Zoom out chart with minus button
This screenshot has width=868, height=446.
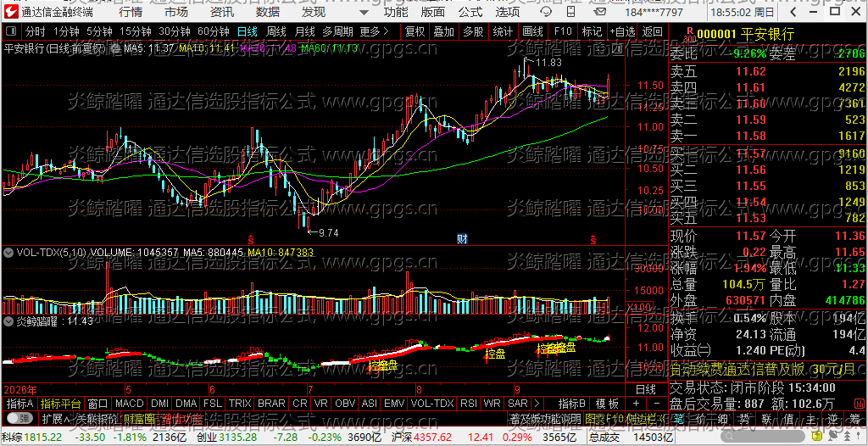(657, 403)
